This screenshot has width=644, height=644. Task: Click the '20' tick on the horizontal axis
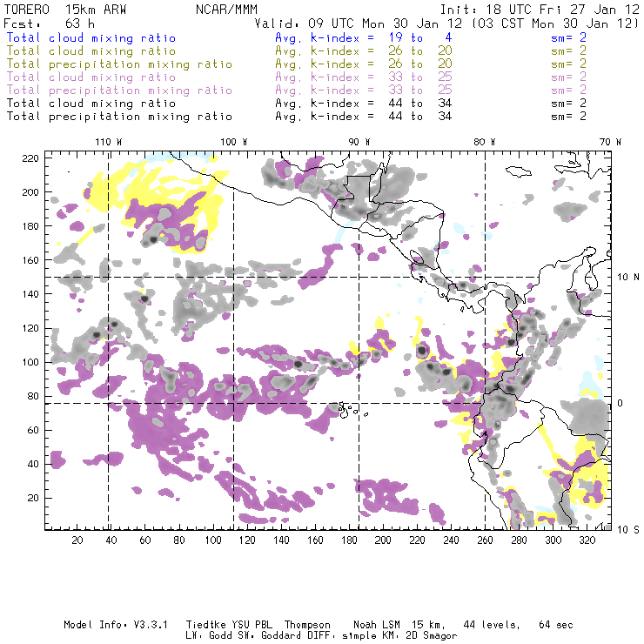pyautogui.click(x=77, y=540)
